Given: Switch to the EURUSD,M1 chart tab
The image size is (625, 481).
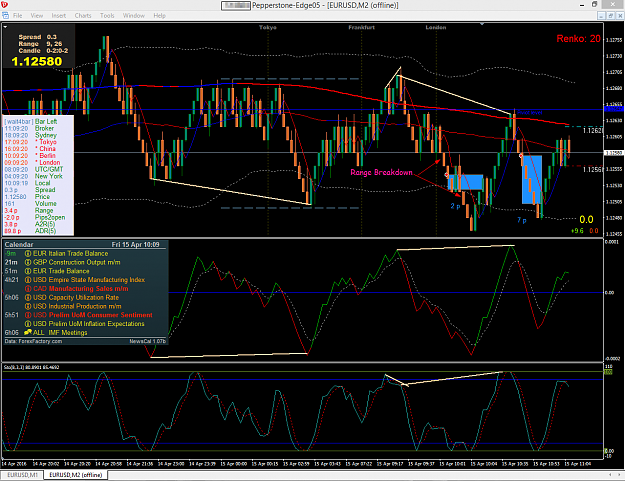Looking at the screenshot, I should click(22, 475).
